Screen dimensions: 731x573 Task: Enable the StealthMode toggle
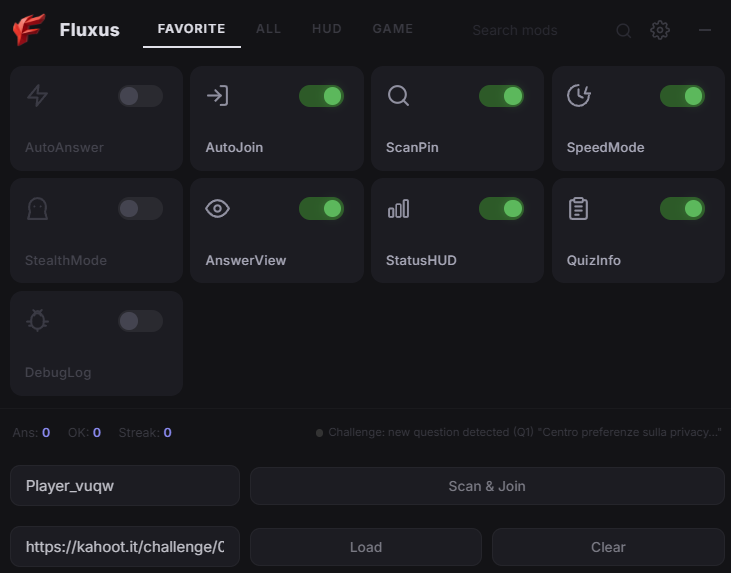(140, 208)
